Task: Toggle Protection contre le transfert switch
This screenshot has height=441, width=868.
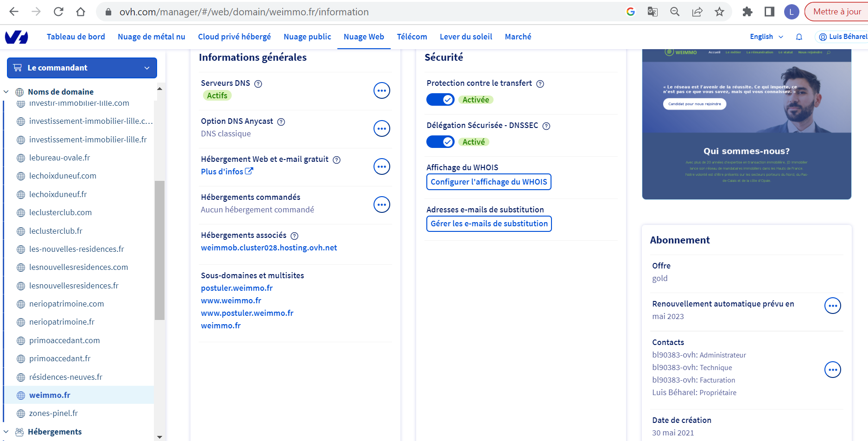Action: (440, 100)
